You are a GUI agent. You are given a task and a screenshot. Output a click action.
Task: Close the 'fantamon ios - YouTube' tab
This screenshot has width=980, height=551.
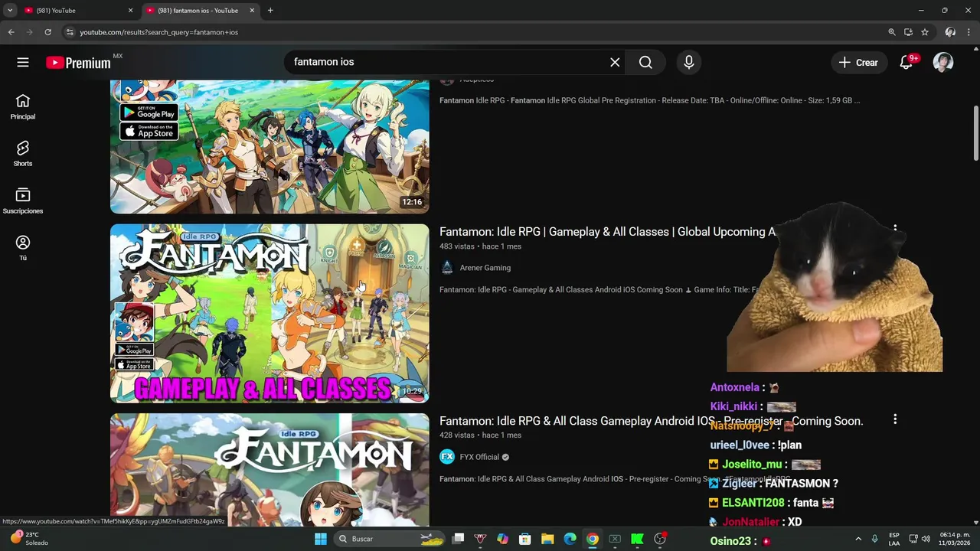253,11
